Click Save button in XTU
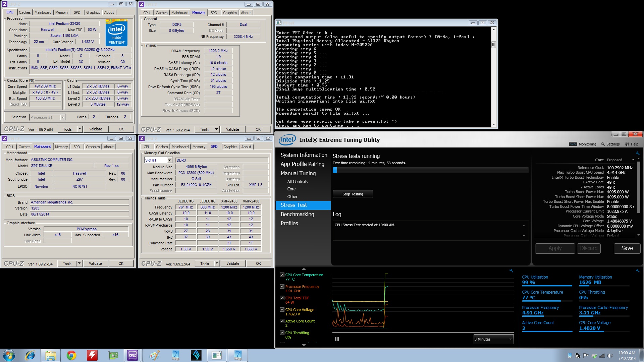 pos(627,248)
